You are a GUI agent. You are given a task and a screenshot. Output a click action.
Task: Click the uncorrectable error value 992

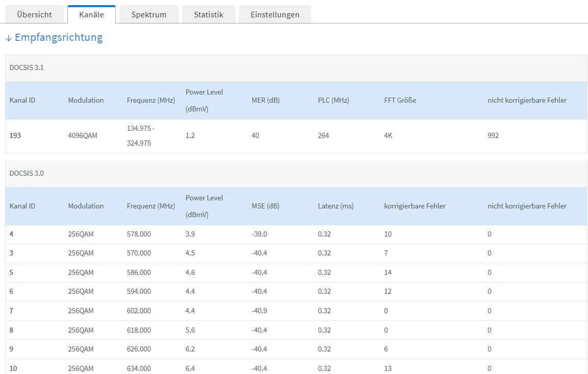click(x=493, y=135)
